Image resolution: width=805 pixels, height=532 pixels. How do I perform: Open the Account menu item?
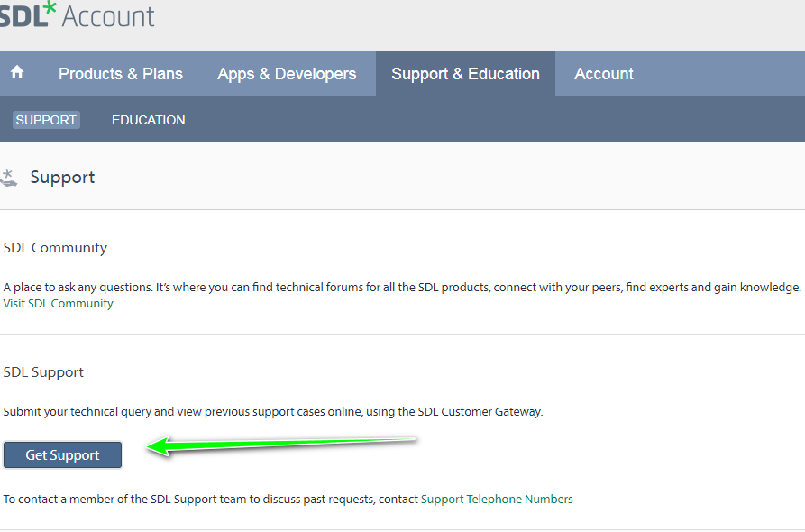(604, 74)
